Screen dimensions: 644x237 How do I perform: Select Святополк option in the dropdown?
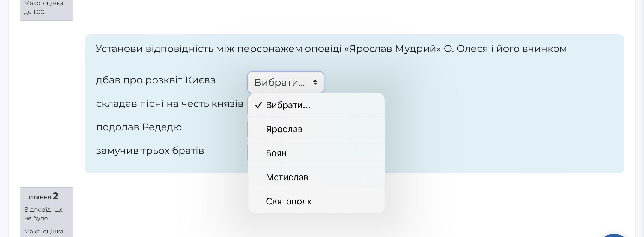289,201
